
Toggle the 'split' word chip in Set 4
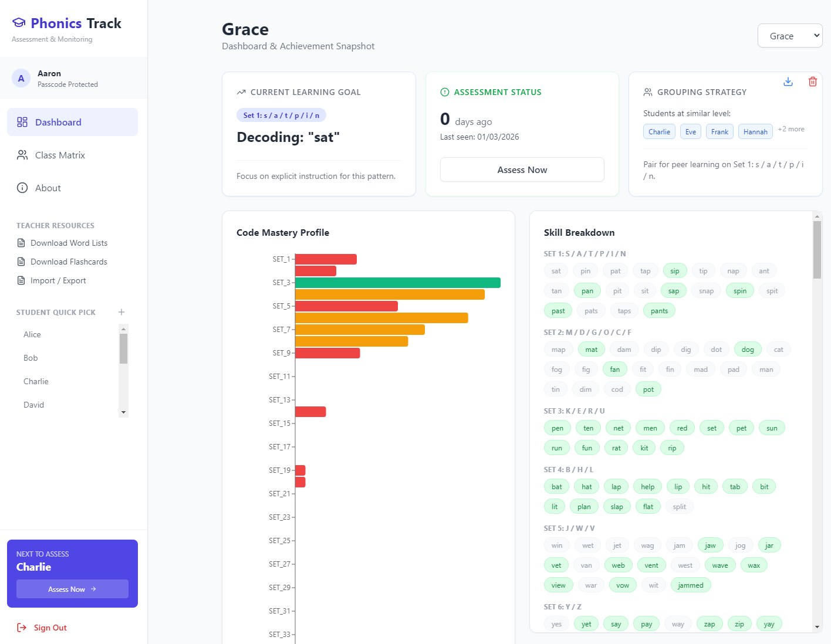click(x=679, y=507)
